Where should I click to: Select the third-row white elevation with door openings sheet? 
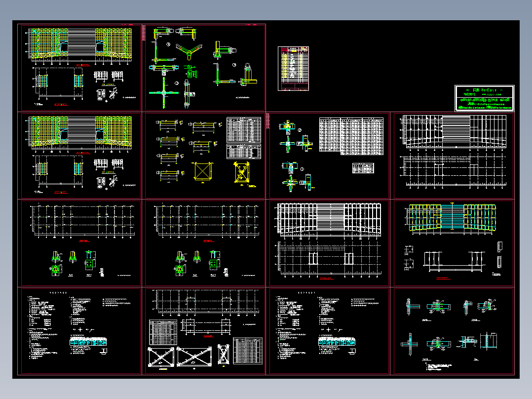tap(329, 243)
